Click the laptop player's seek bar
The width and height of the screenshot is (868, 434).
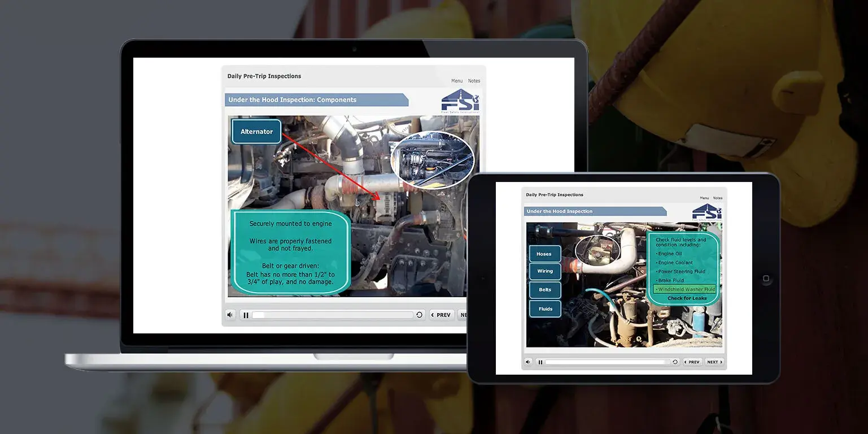(333, 315)
